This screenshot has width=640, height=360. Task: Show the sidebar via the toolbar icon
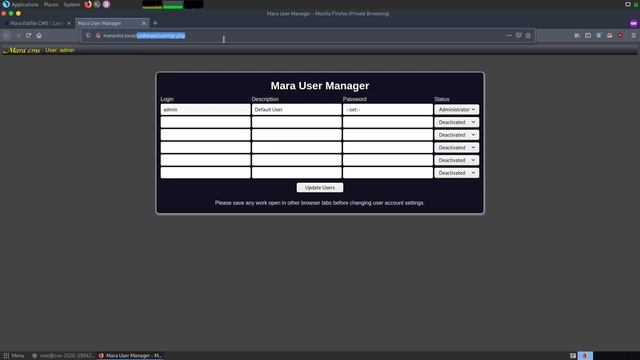point(588,36)
